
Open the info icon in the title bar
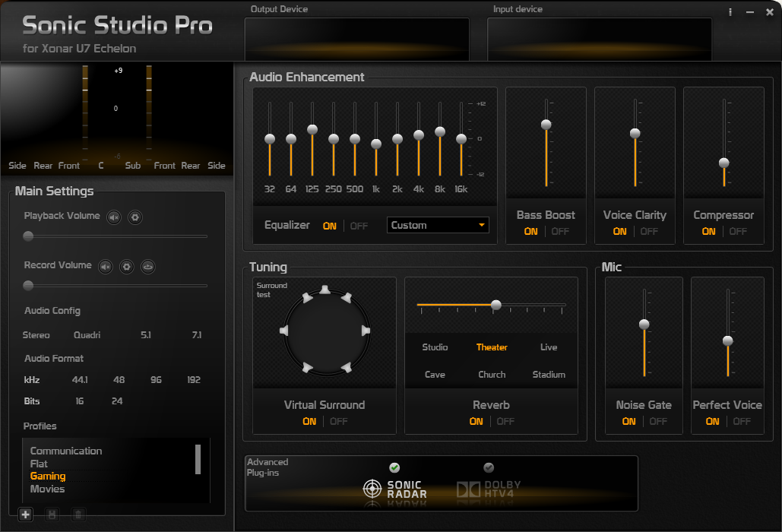(x=730, y=12)
